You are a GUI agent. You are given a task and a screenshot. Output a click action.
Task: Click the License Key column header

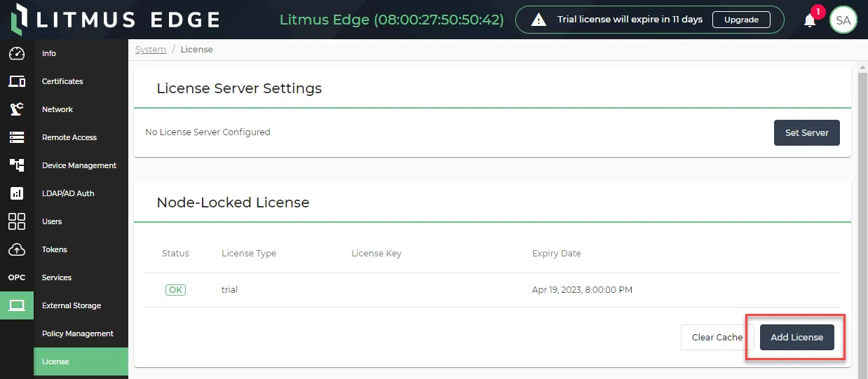click(377, 254)
